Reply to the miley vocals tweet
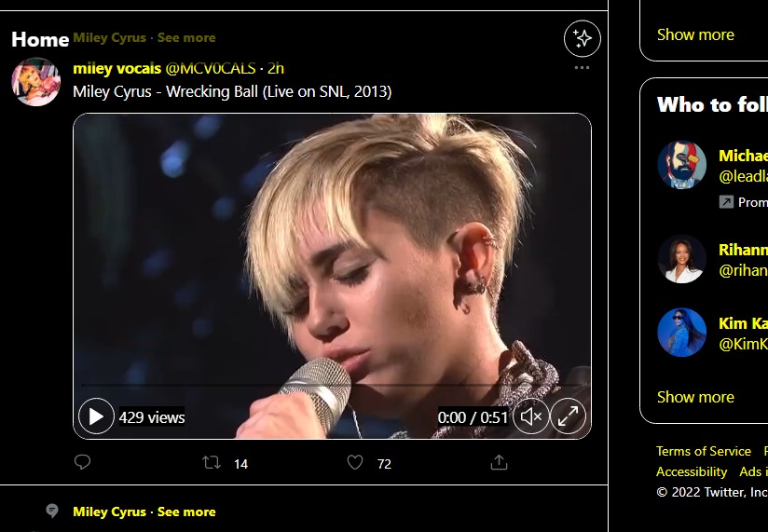The width and height of the screenshot is (768, 532). 82,462
